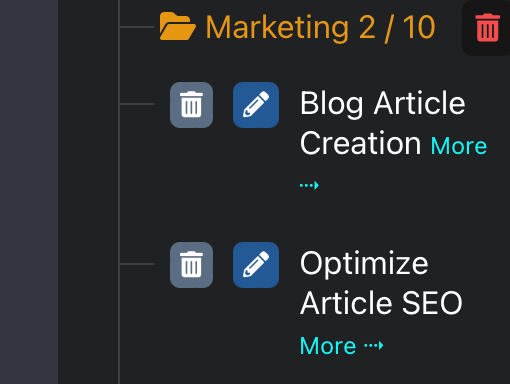
Task: Edit Optimize Article SEO using the pencil icon
Action: (256, 265)
